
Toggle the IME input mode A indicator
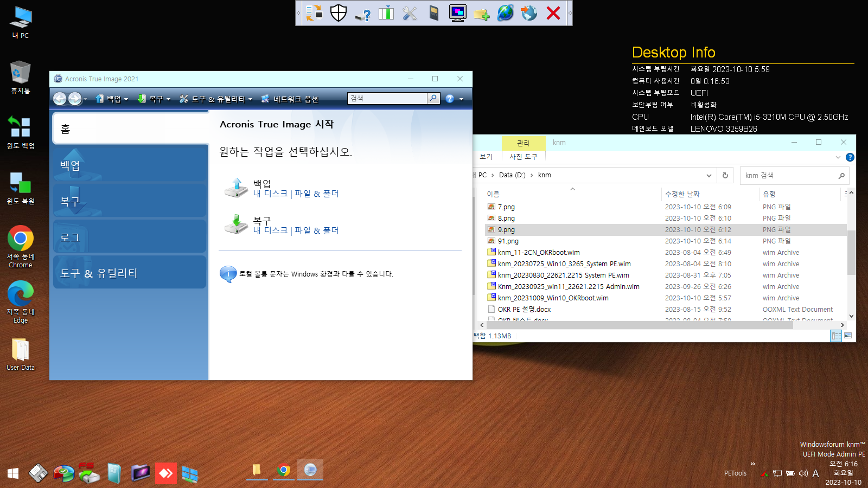click(815, 473)
